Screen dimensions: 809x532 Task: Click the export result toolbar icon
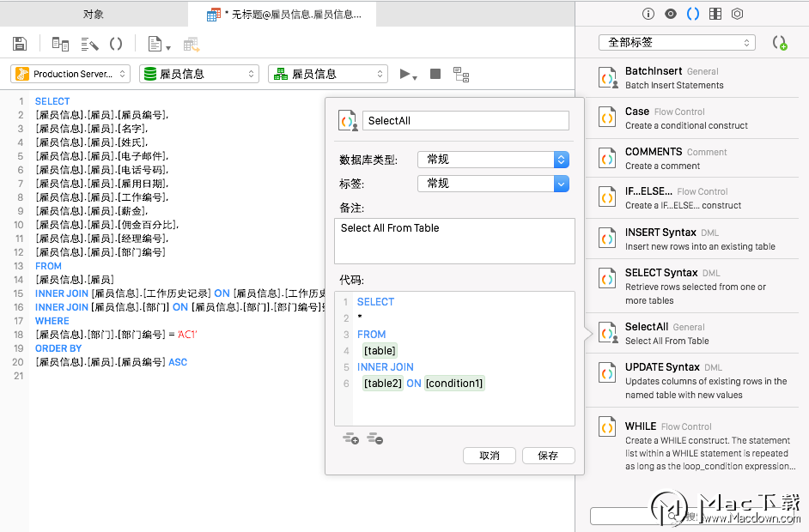[x=192, y=45]
